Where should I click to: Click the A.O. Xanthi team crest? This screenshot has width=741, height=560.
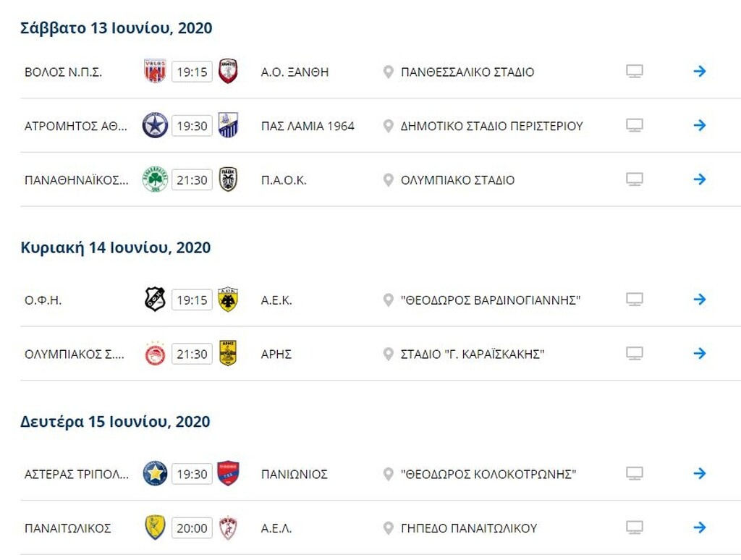(x=228, y=72)
